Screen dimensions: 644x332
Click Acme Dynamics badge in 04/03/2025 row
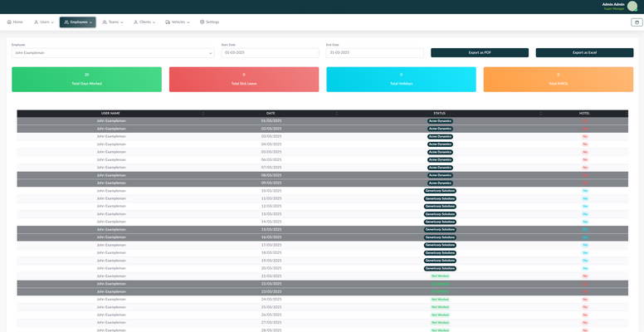click(440, 144)
